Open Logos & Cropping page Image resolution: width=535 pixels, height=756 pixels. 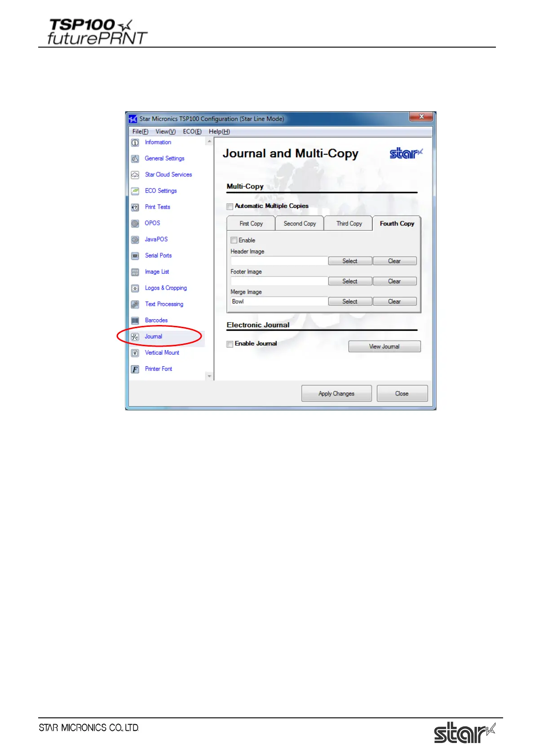(166, 288)
